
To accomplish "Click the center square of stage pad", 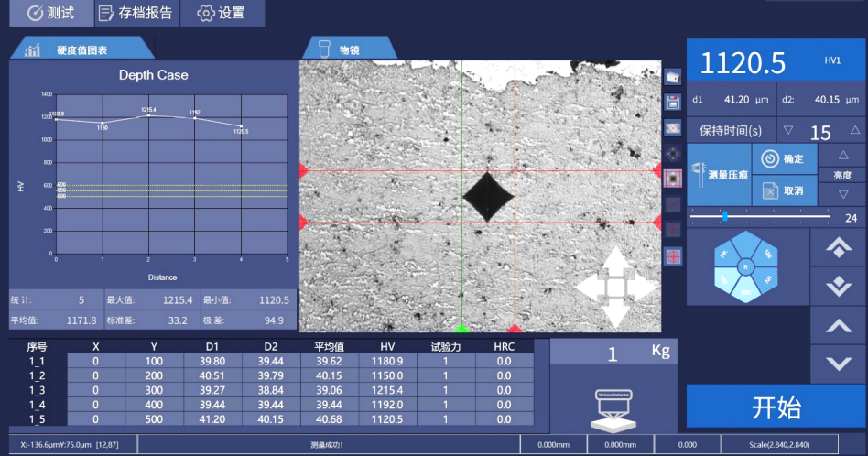I will pos(615,288).
